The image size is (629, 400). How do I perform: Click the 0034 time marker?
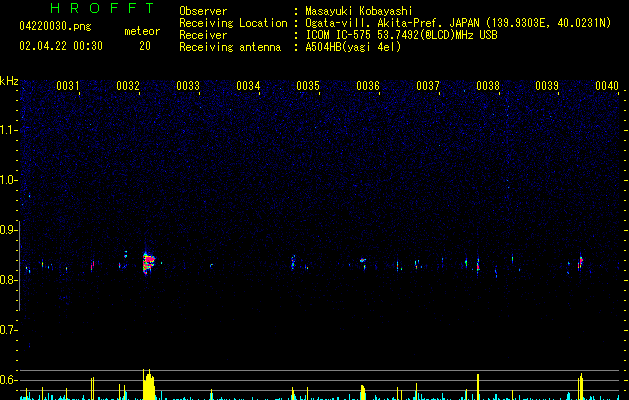248,86
